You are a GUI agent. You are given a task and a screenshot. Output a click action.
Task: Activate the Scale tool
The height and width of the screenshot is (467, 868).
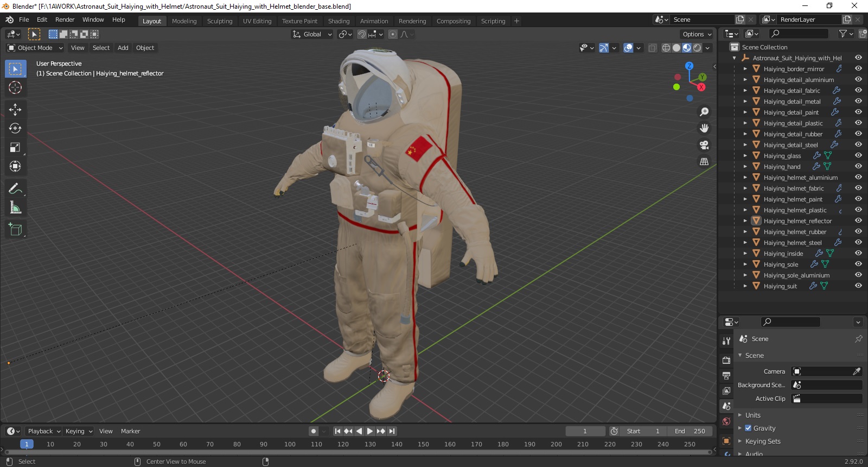15,147
